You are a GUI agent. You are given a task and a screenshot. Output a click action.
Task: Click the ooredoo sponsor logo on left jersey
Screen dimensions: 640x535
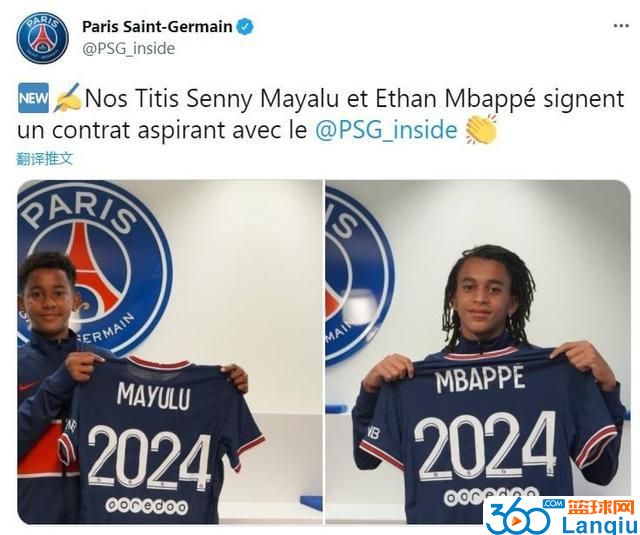coord(147,506)
